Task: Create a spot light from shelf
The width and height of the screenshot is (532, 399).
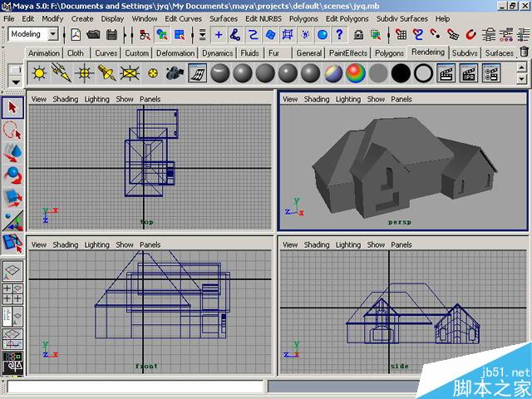Action: point(107,73)
